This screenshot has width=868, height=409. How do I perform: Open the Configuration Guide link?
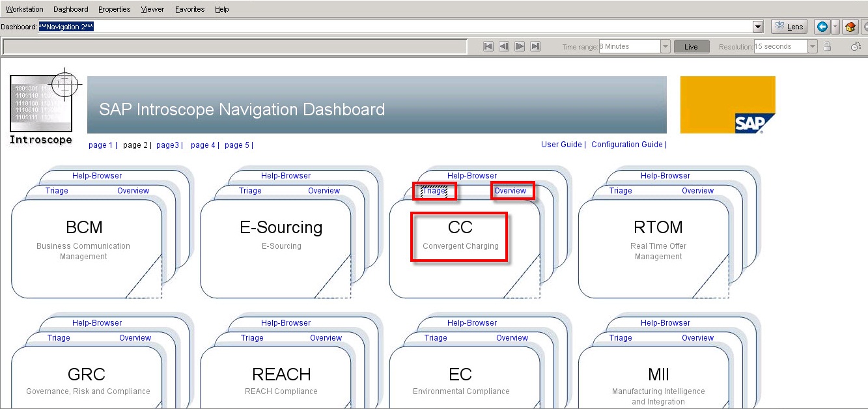tap(627, 145)
